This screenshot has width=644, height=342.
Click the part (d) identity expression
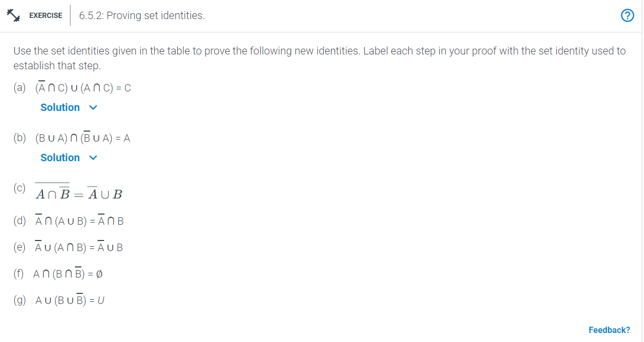pyautogui.click(x=79, y=221)
